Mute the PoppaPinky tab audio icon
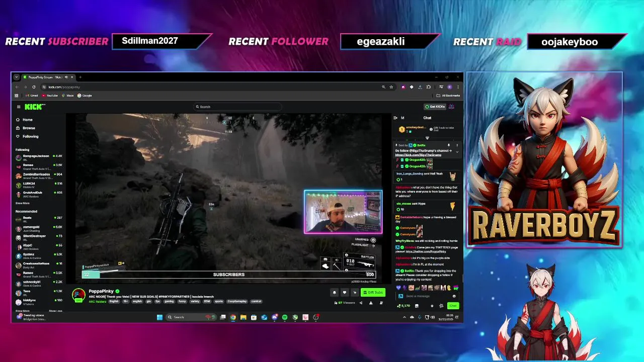Image resolution: width=644 pixels, height=362 pixels. 66,77
